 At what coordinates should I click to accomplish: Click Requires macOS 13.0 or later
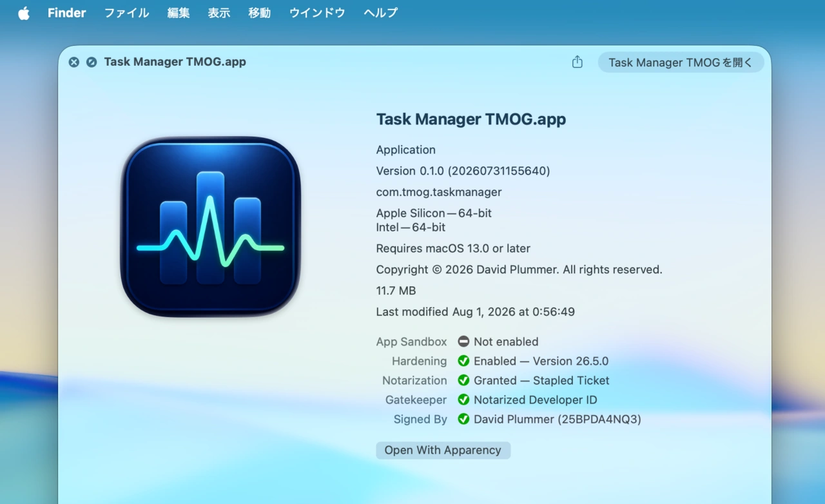point(453,248)
